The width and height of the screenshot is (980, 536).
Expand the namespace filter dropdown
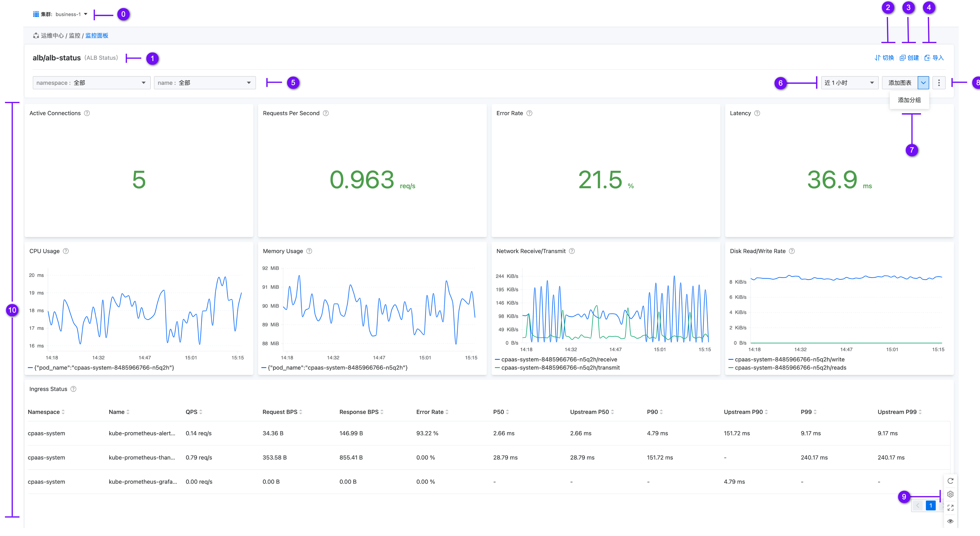pos(91,83)
